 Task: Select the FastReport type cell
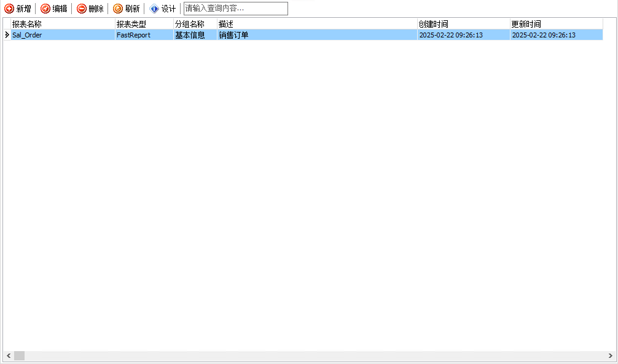coord(144,35)
